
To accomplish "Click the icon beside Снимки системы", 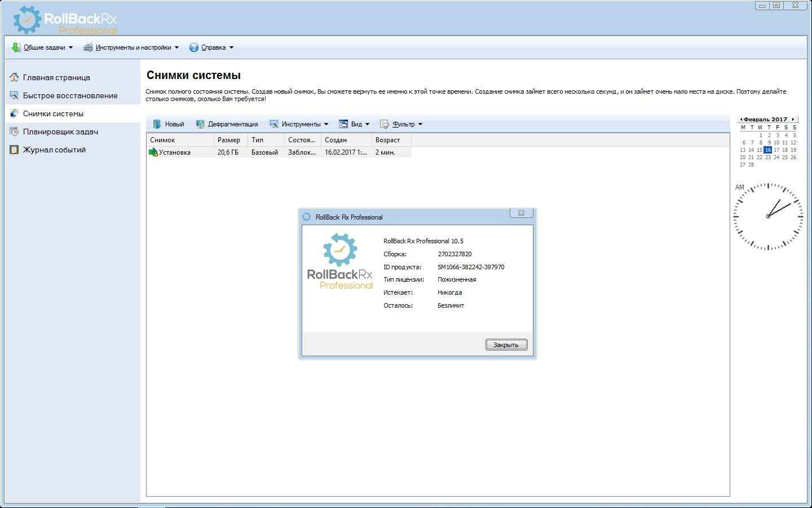I will (14, 113).
